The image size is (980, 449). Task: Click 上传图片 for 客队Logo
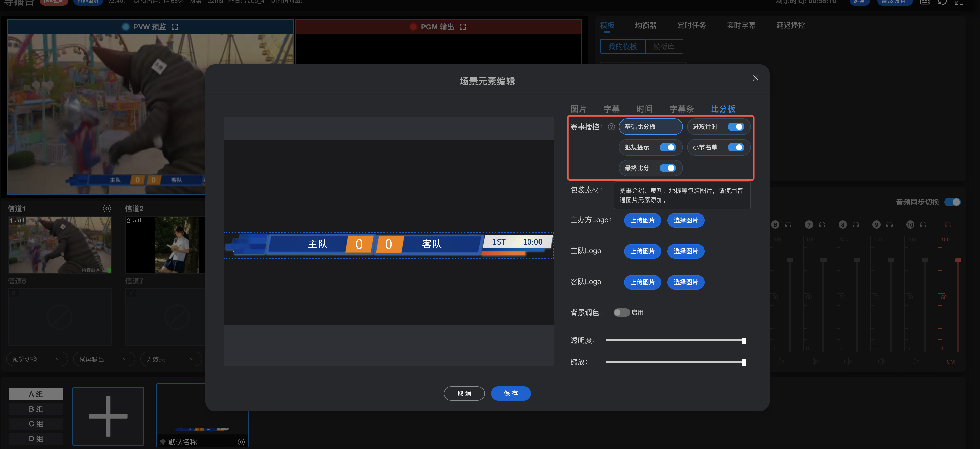[x=642, y=282]
